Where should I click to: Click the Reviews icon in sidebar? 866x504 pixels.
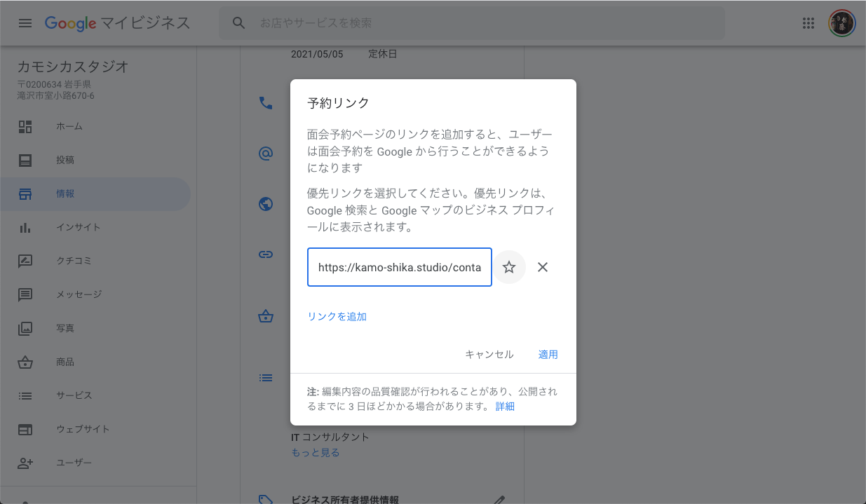click(x=25, y=261)
